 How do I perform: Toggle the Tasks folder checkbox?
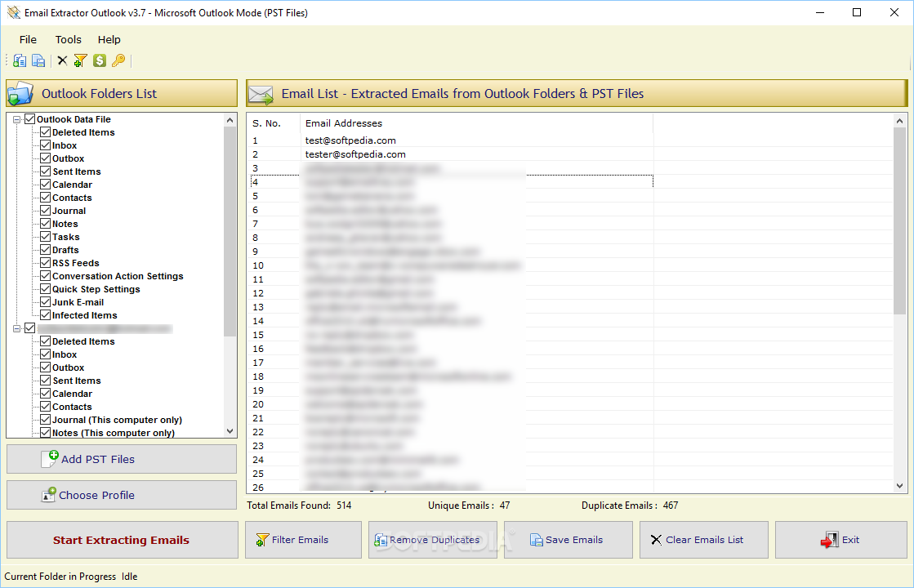45,237
